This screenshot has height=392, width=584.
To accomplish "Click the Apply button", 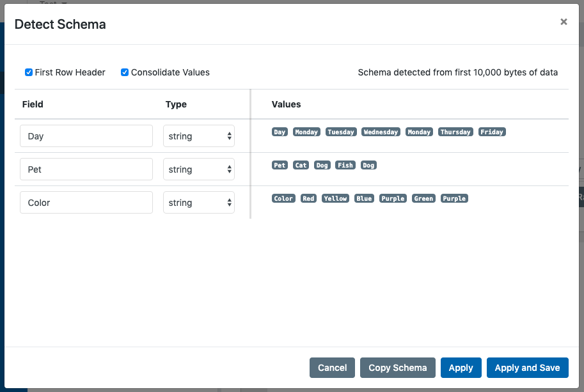I will 461,368.
